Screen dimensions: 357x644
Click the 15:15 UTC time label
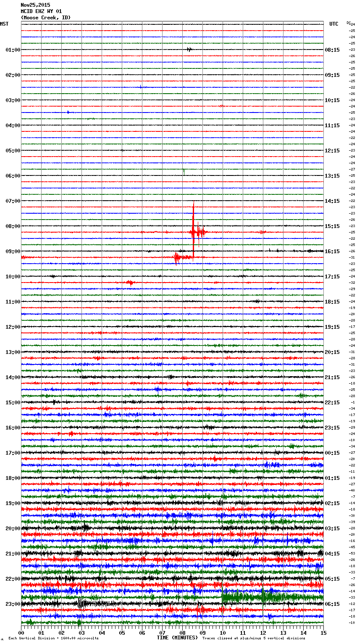(x=332, y=226)
